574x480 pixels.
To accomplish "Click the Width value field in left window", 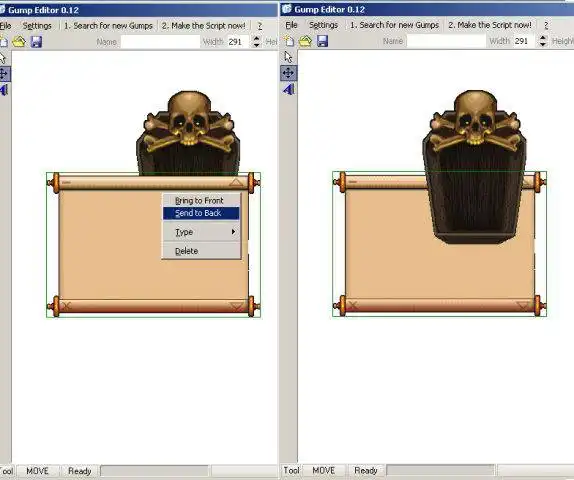I will (x=238, y=42).
